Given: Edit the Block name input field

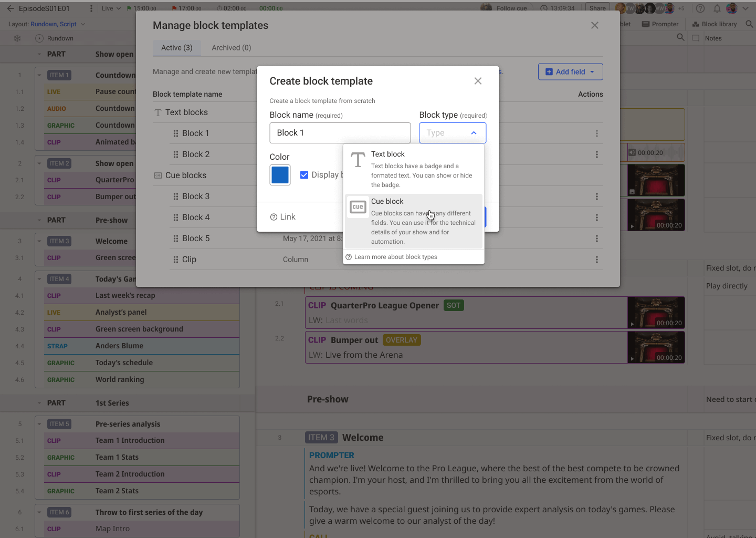Looking at the screenshot, I should coord(340,133).
